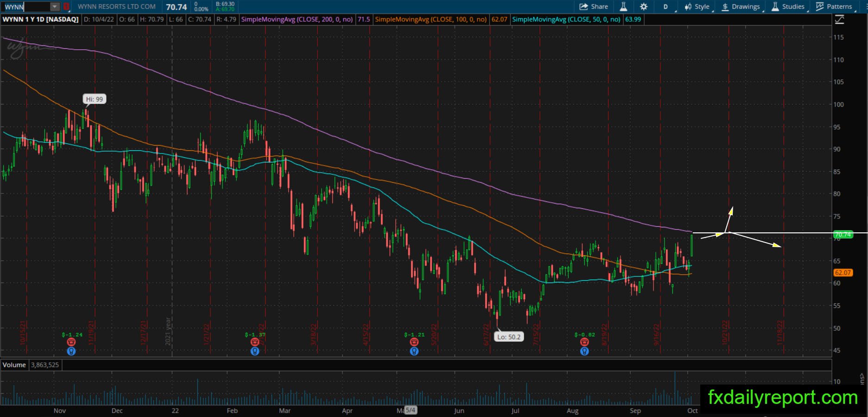This screenshot has width=868, height=417.
Task: Expand the Style menu
Action: click(697, 6)
